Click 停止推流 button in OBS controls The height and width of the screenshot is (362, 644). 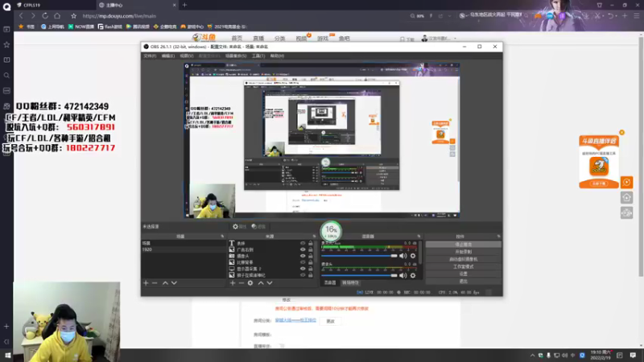tap(464, 245)
